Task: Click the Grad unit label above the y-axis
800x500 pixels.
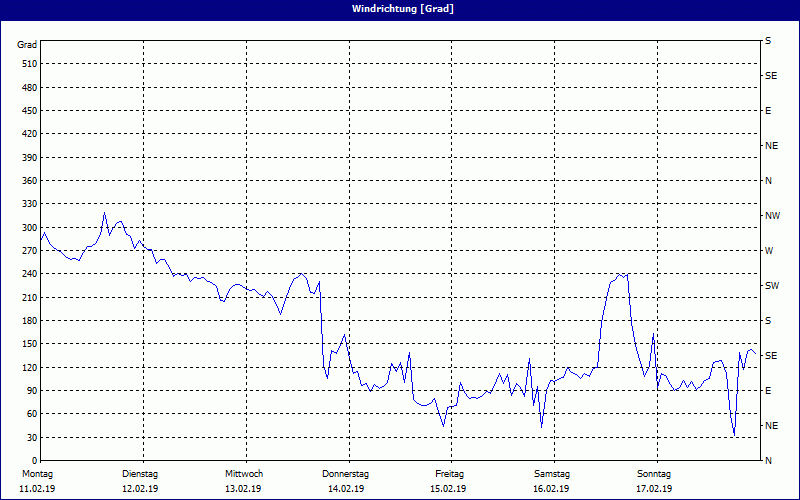Action: (27, 45)
